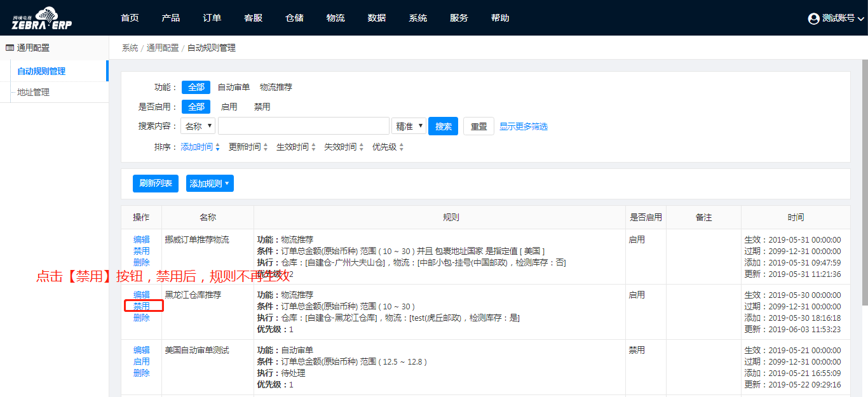Open the 订单 top menu
The width and height of the screenshot is (868, 397).
tap(212, 18)
